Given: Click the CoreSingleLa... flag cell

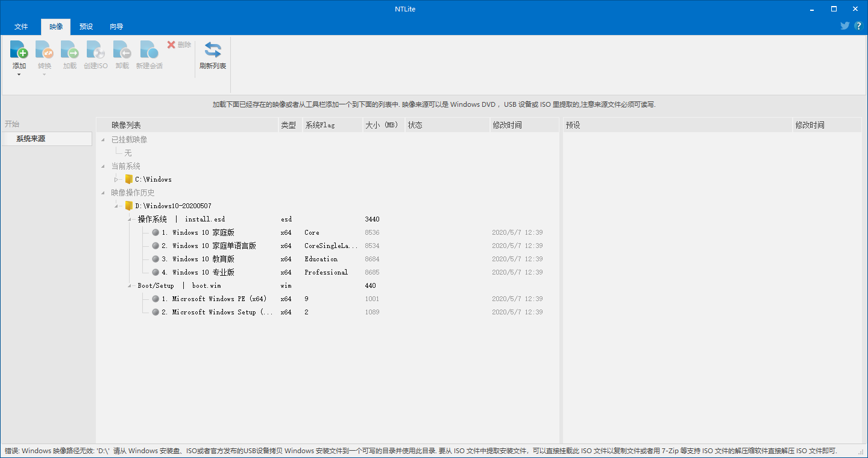Looking at the screenshot, I should pos(331,246).
